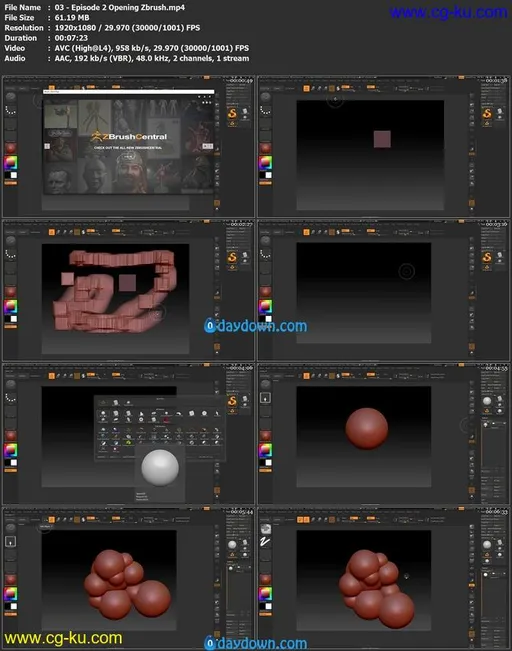Image resolution: width=512 pixels, height=651 pixels.
Task: Click the single pink square on the canvas
Action: pyautogui.click(x=382, y=139)
